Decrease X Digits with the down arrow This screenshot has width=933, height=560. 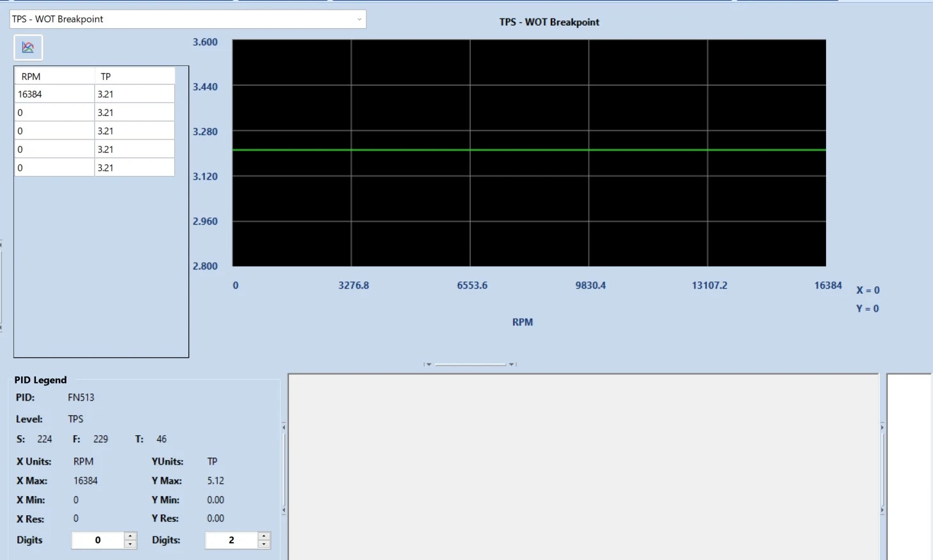[x=131, y=545]
